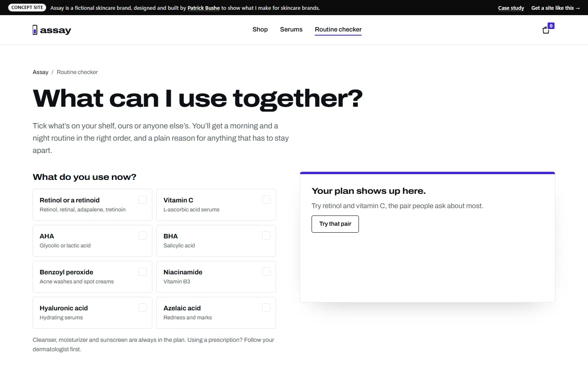Click the 'What can I use together?' heading
This screenshot has width=588, height=368.
pyautogui.click(x=198, y=99)
